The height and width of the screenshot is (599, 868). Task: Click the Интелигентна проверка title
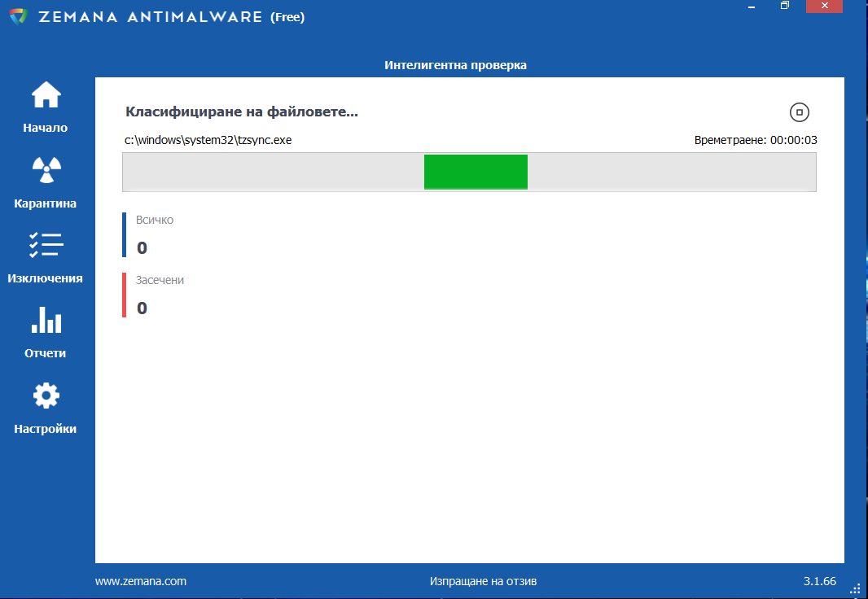456,65
